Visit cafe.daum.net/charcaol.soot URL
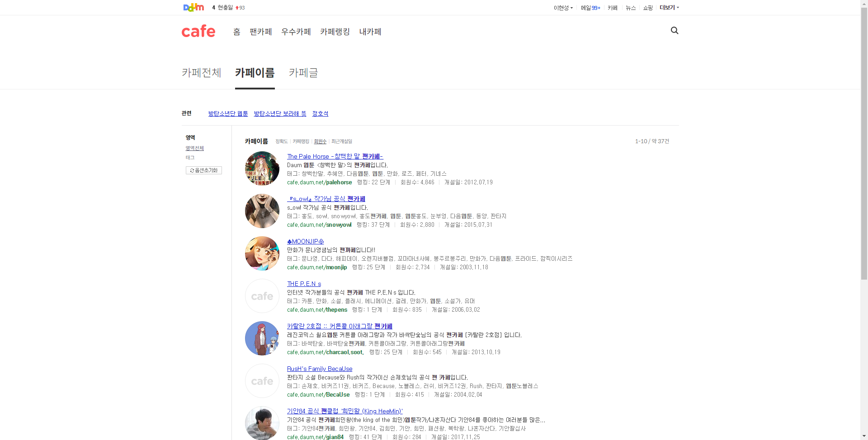The height and width of the screenshot is (440, 868). [x=325, y=352]
